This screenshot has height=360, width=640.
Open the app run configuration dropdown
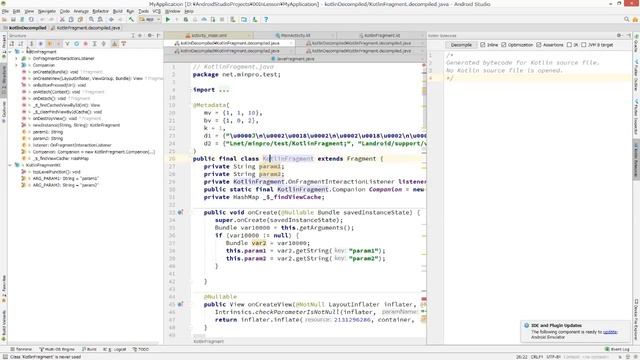149,19
